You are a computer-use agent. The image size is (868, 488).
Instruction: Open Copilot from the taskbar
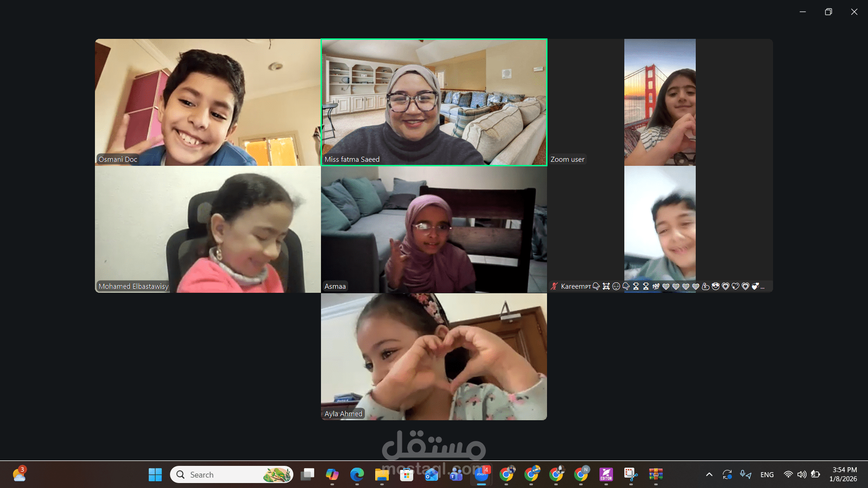(332, 475)
